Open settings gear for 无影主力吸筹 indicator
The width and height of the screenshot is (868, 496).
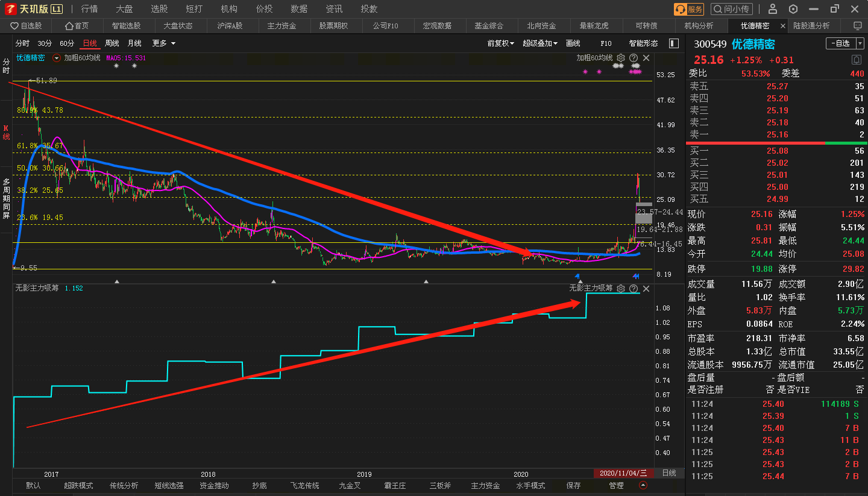[621, 289]
